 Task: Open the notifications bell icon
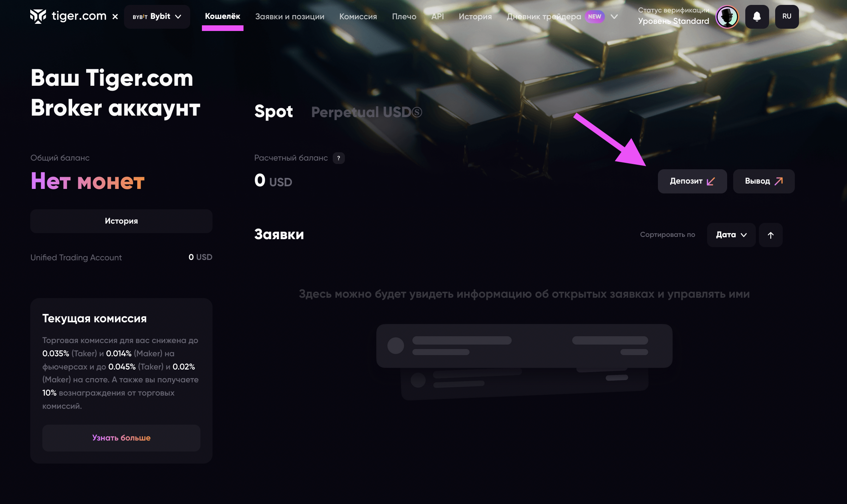pyautogui.click(x=757, y=17)
